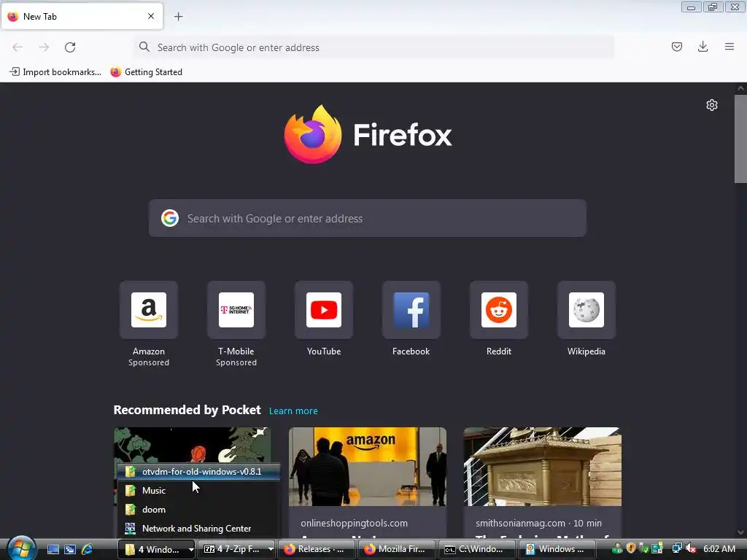Switch to Windows taskbar button near tray
The width and height of the screenshot is (747, 560).
point(557,549)
